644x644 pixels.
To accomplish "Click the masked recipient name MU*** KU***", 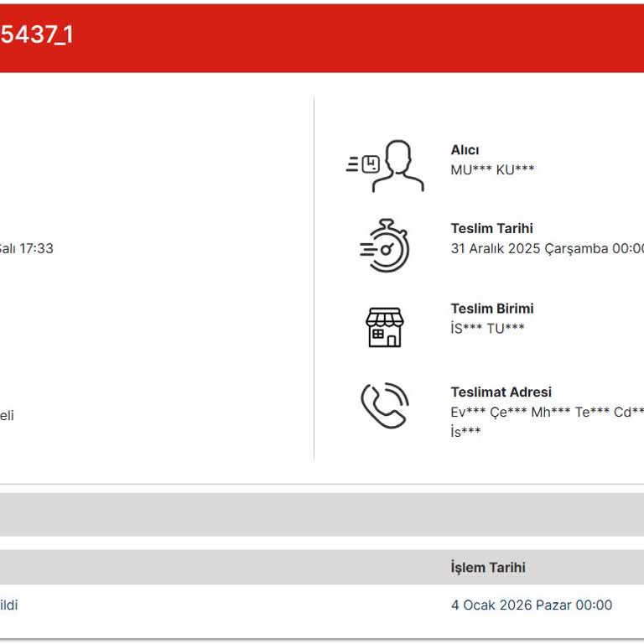I will pyautogui.click(x=492, y=169).
